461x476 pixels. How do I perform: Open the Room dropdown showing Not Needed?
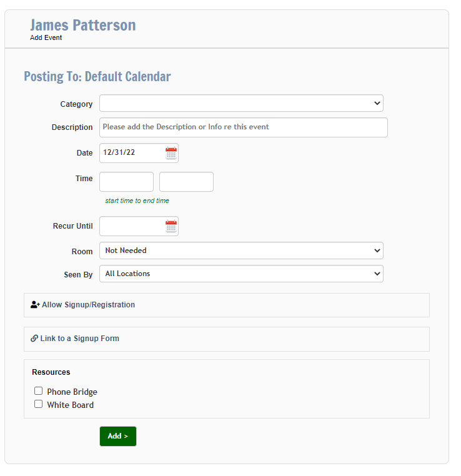tap(241, 250)
